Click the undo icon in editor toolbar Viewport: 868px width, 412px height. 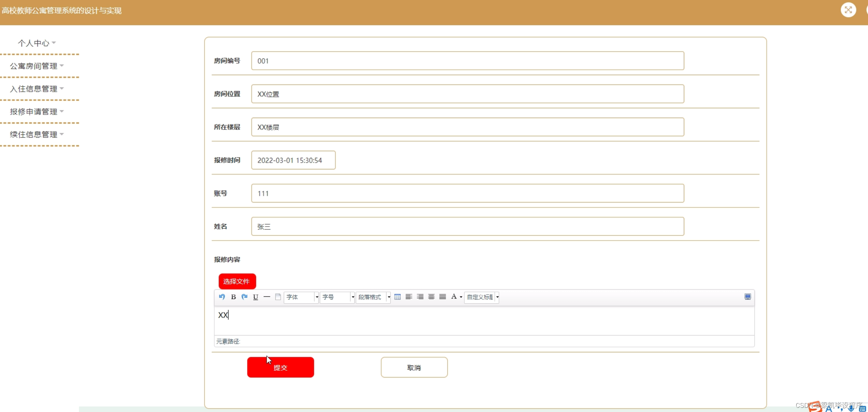(x=222, y=297)
